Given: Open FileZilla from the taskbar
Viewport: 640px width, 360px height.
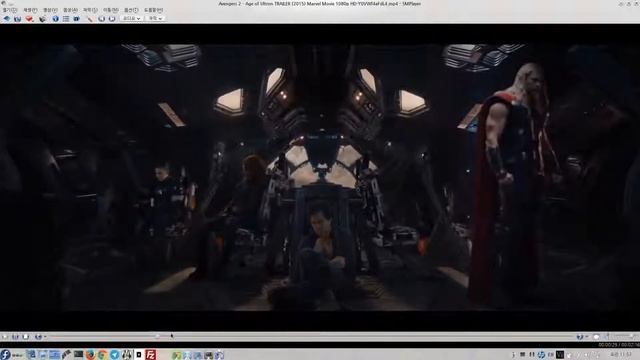Looking at the screenshot, I should pyautogui.click(x=151, y=354).
